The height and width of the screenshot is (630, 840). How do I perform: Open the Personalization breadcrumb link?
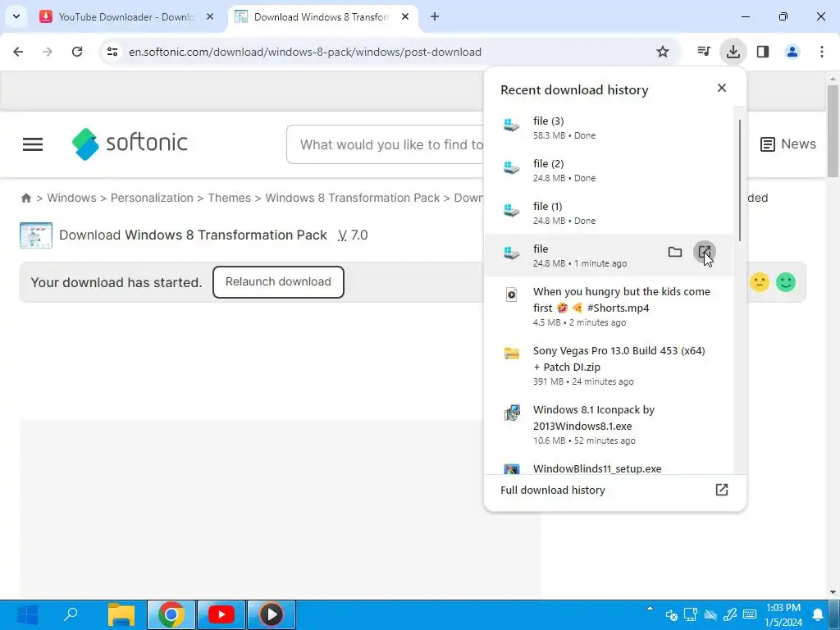click(152, 198)
